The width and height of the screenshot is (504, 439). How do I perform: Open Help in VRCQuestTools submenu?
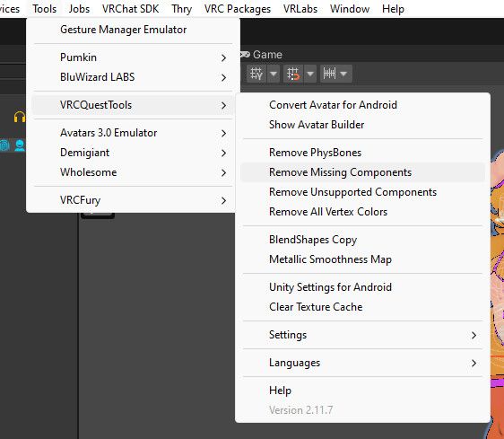362,391
